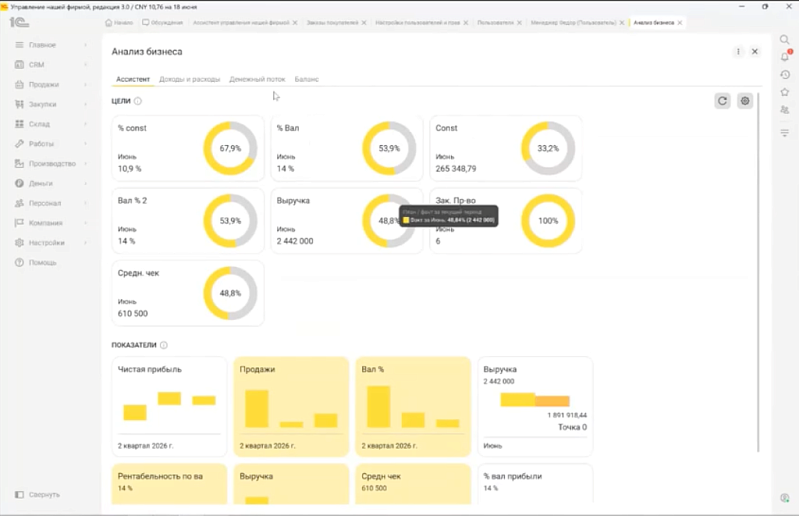Expand the Главное menu chevron
Screen dimensions: 799x516
pos(85,45)
